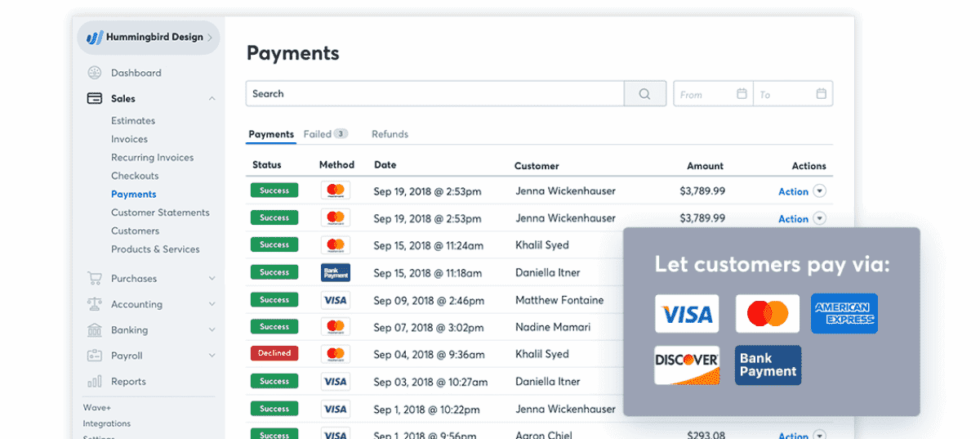Switch to the Refunds tab
Image resolution: width=980 pixels, height=439 pixels.
pos(390,134)
